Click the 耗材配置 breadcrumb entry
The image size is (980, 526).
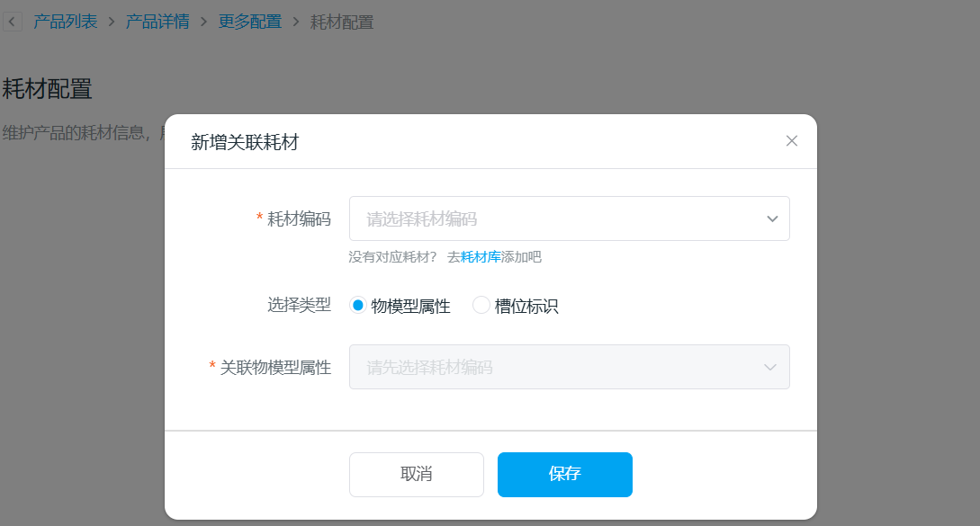[x=341, y=22]
